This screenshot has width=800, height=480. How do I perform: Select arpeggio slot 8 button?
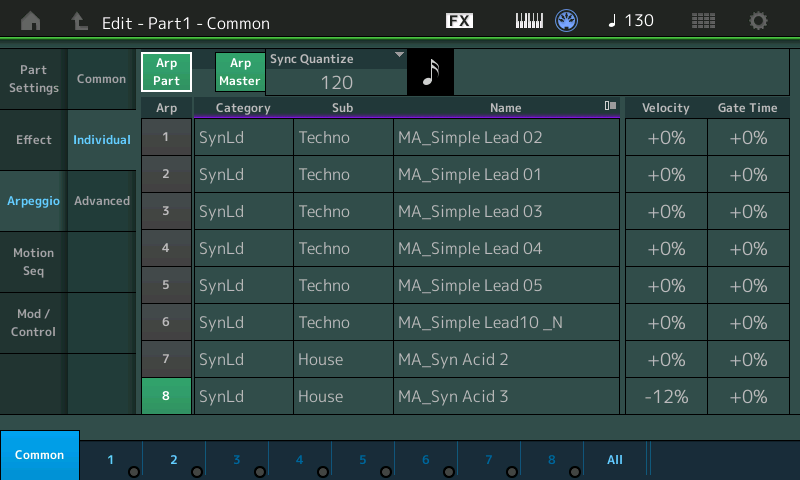pyautogui.click(x=166, y=396)
